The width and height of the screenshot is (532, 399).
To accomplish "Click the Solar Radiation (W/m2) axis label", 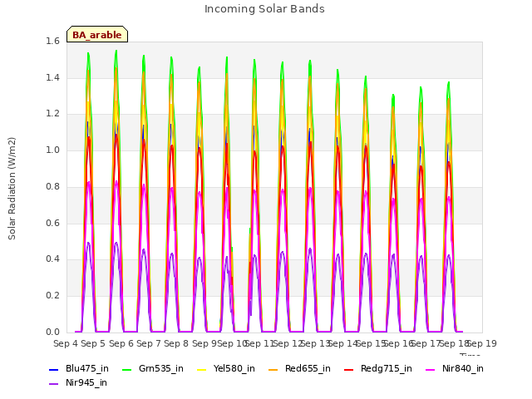I will pos(12,189).
